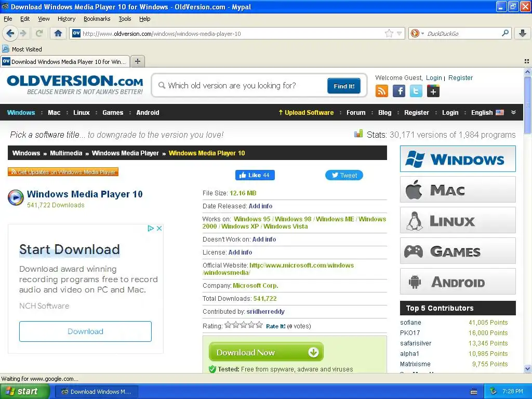532x399 pixels.
Task: Select the Android platform banner
Action: (458, 282)
